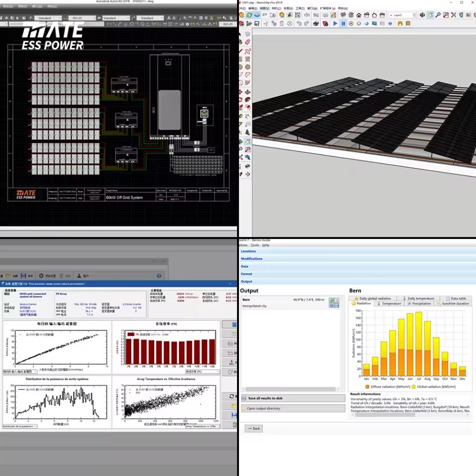The width and height of the screenshot is (476, 476).
Task: Open the Array Temperature graph selector dropdown
Action: (x=202, y=426)
